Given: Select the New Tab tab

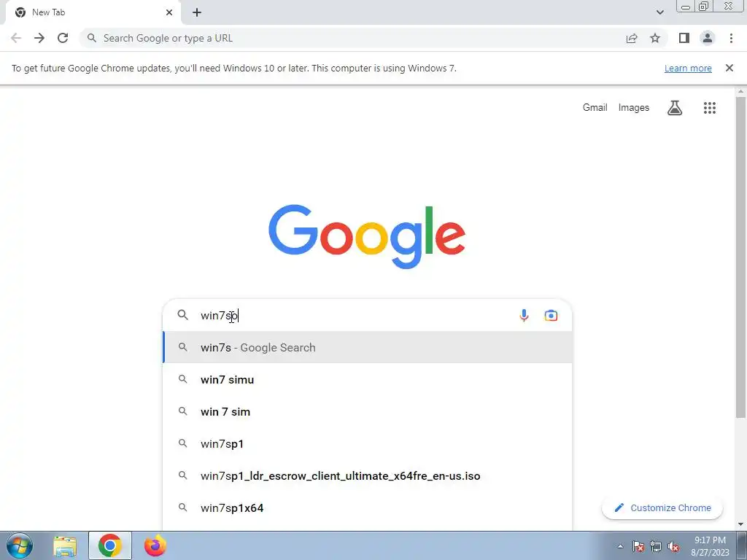Looking at the screenshot, I should 93,12.
